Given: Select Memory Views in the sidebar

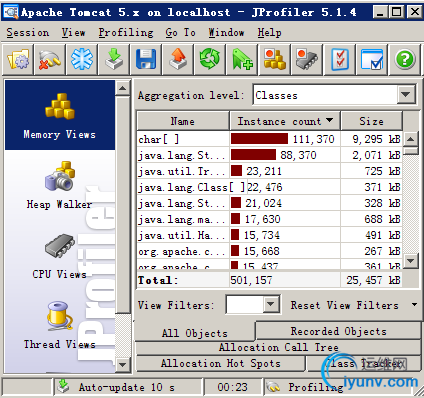Looking at the screenshot, I should (x=60, y=115).
